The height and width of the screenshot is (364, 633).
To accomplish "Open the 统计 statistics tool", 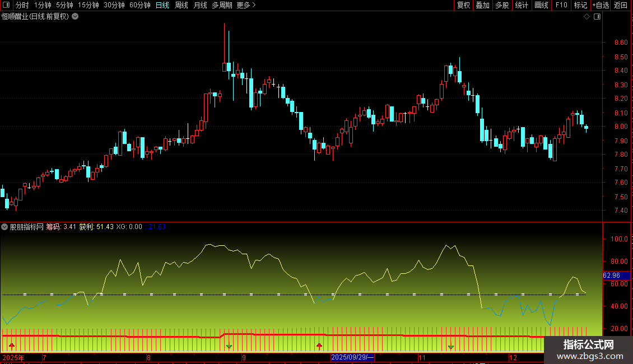I will point(522,5).
